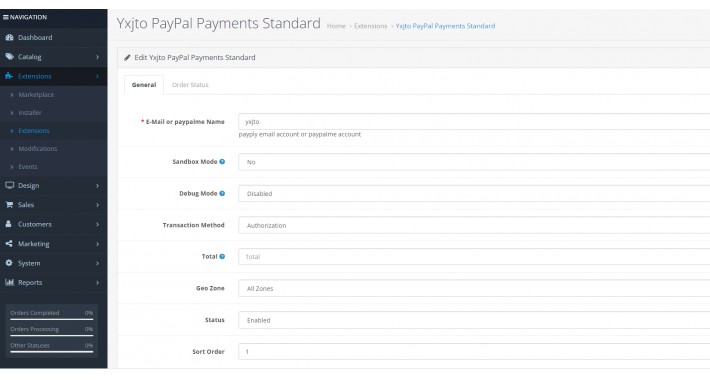The image size is (710, 380).
Task: Expand Sales menu chevron
Action: 97,205
